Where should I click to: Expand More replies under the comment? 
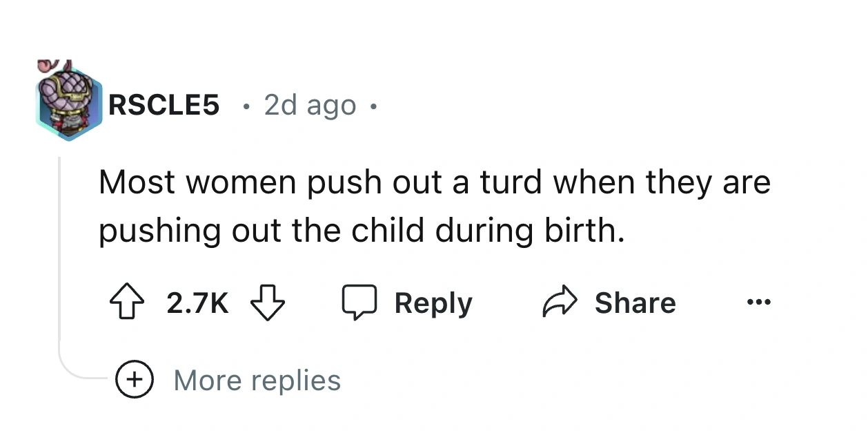coord(255,380)
